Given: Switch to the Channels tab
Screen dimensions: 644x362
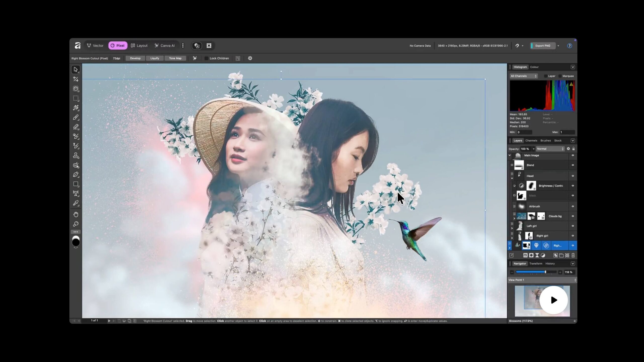Looking at the screenshot, I should [531, 140].
